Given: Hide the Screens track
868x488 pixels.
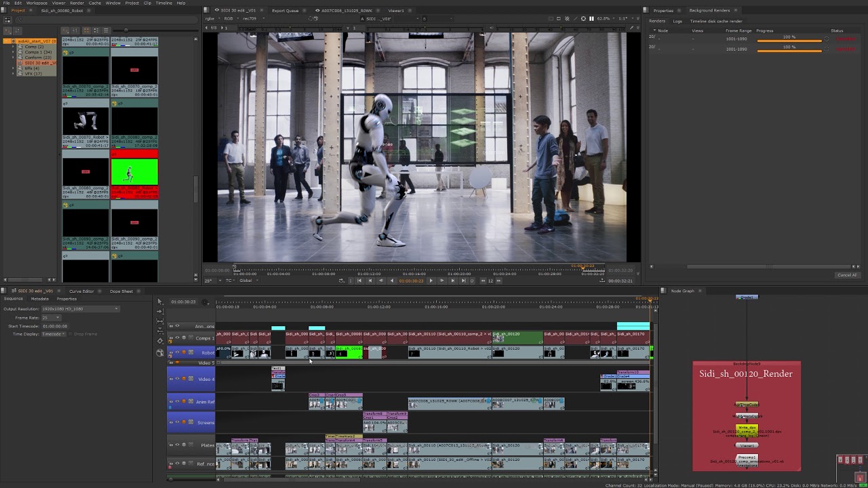Looking at the screenshot, I should pos(177,422).
